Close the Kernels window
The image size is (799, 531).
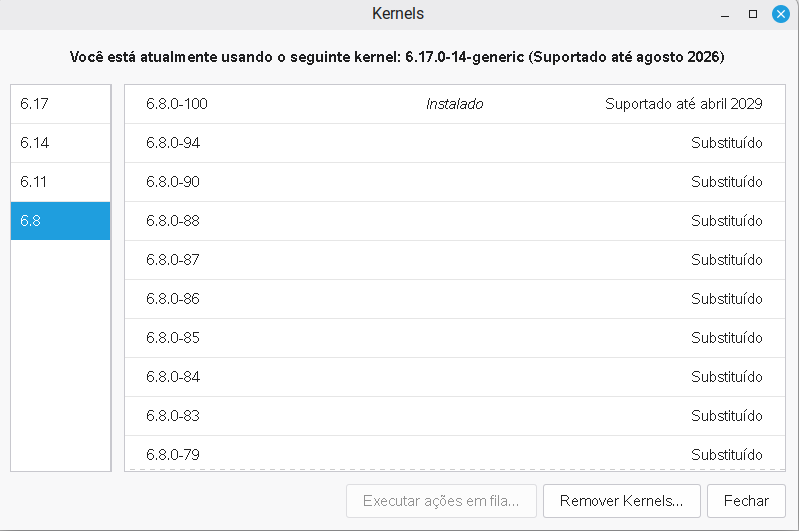(781, 14)
